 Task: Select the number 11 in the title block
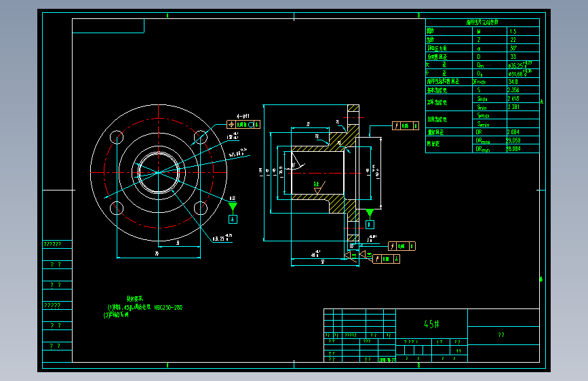pos(458,351)
